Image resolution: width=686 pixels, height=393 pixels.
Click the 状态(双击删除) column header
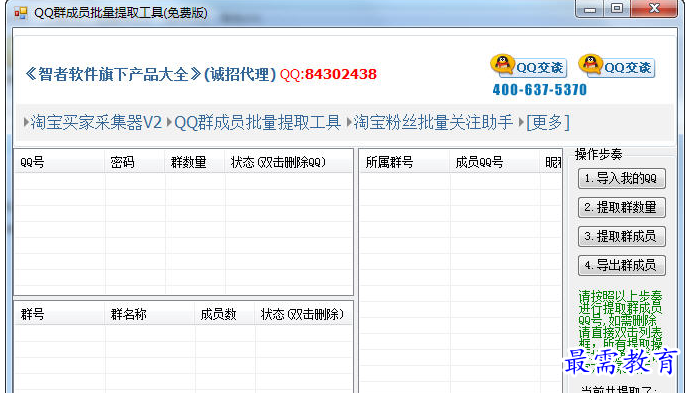click(x=304, y=314)
